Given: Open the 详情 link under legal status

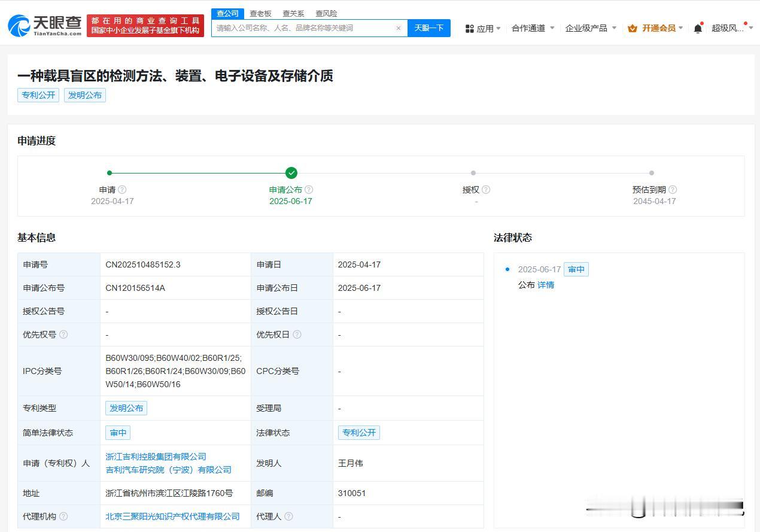Looking at the screenshot, I should click(546, 285).
